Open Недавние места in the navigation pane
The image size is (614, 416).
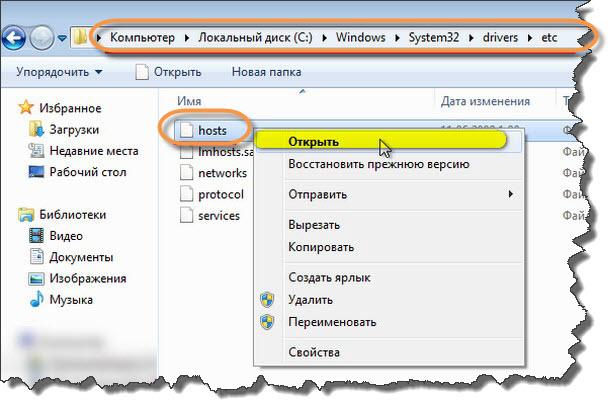pyautogui.click(x=94, y=151)
